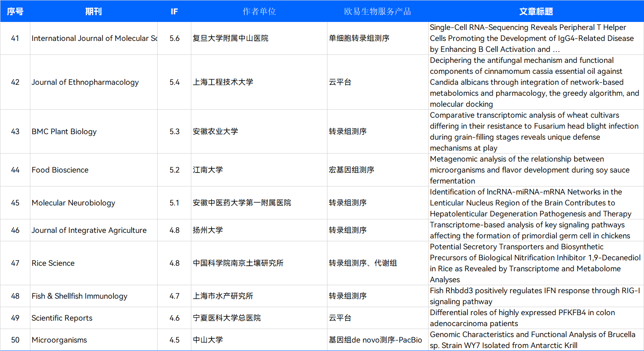Select 单细胞转录组测序 cell
Viewport: 644px width, 351px height.
[378, 38]
